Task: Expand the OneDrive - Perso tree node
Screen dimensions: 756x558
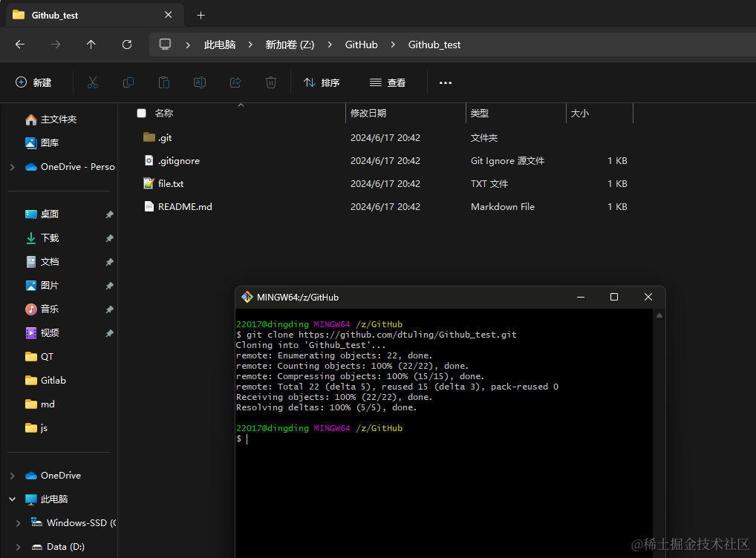Action: pos(13,167)
